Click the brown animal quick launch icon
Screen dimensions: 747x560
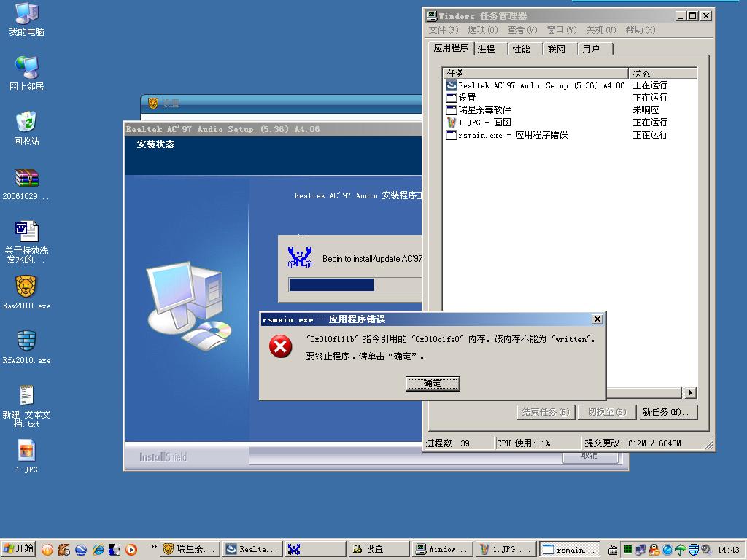pos(64,550)
